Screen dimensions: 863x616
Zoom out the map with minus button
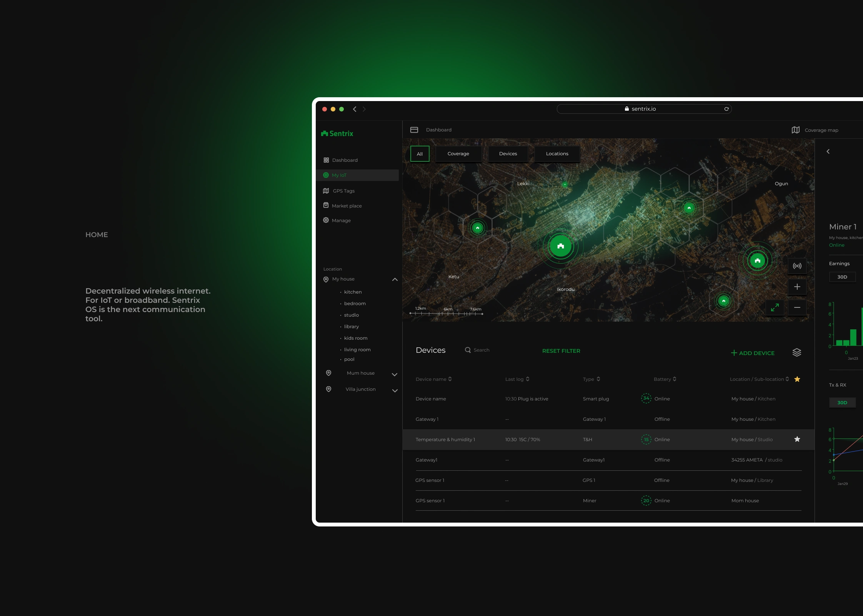coord(797,307)
